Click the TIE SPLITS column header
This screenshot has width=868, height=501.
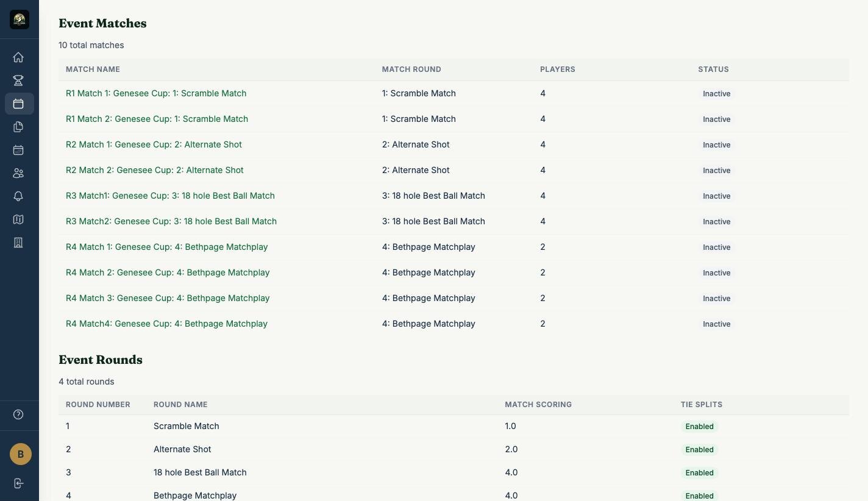pyautogui.click(x=702, y=405)
